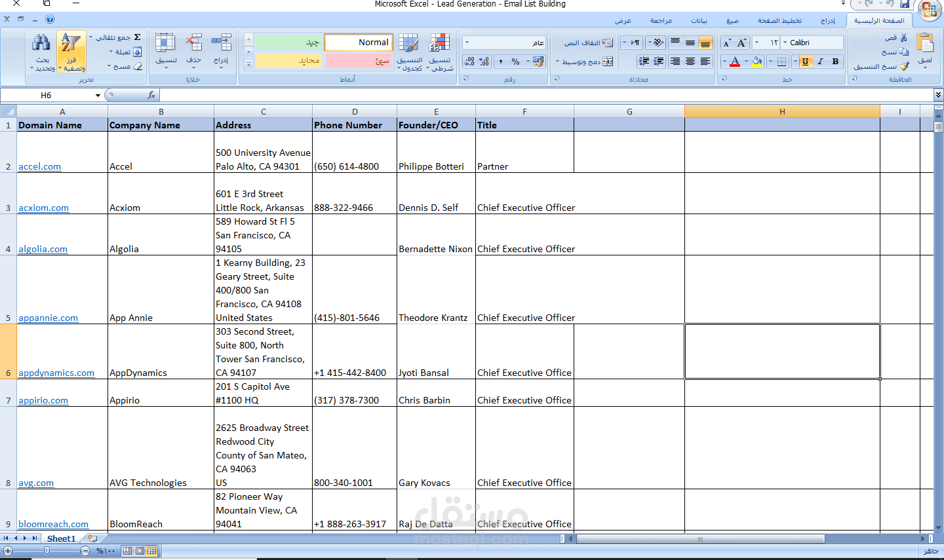Image resolution: width=944 pixels, height=560 pixels.
Task: Toggle Center horizontal alignment
Action: (x=690, y=62)
